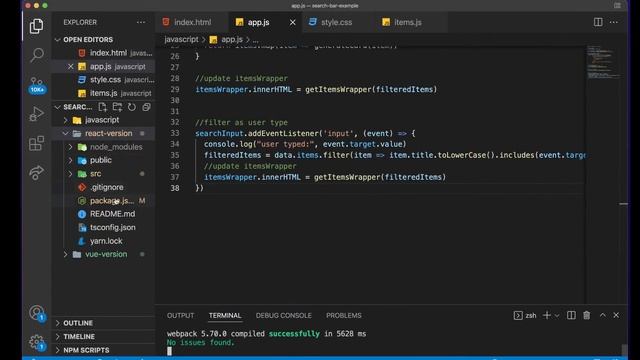Screen dimensions: 640x360
Task: Kill the terminal with trash icon
Action: (x=587, y=315)
